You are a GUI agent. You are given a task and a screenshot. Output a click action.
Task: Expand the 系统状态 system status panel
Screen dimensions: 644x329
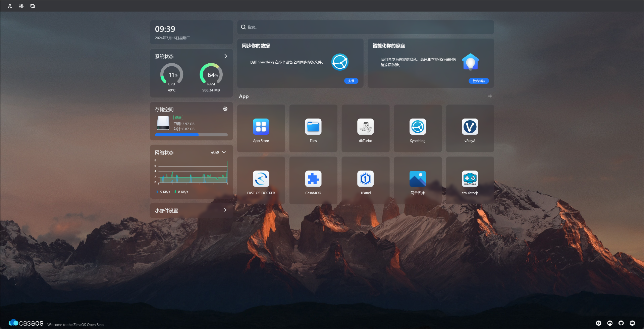(225, 56)
